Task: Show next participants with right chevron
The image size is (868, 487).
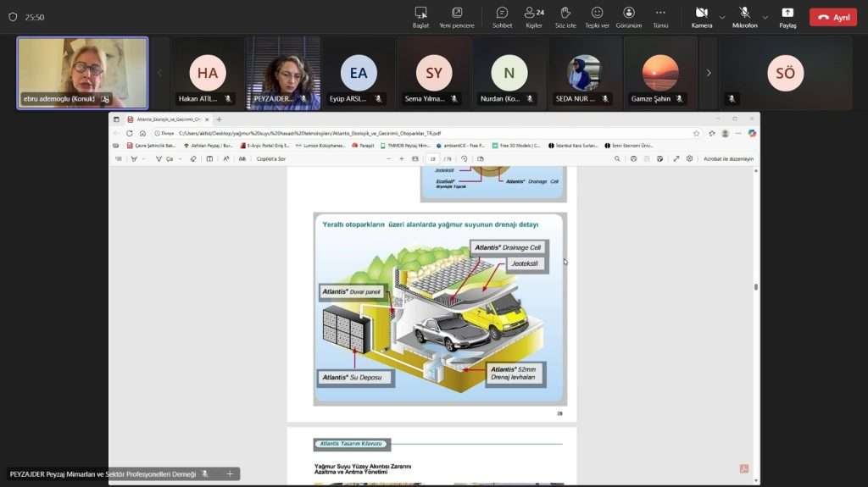Action: tap(709, 73)
